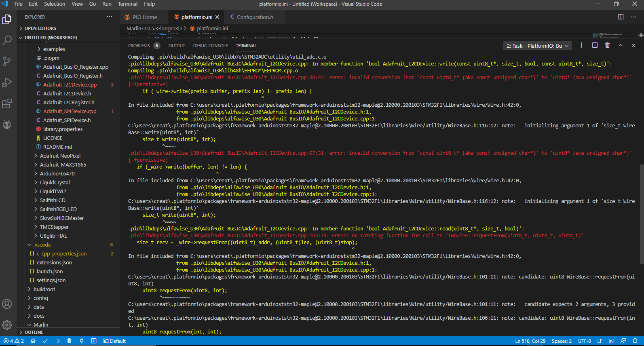Change line ending via LF status item

pos(600,341)
